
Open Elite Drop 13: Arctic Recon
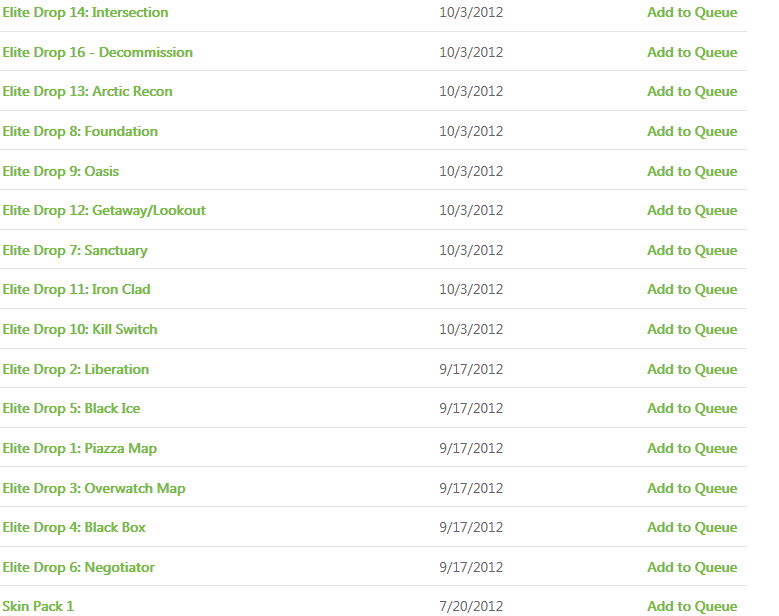[x=87, y=91]
